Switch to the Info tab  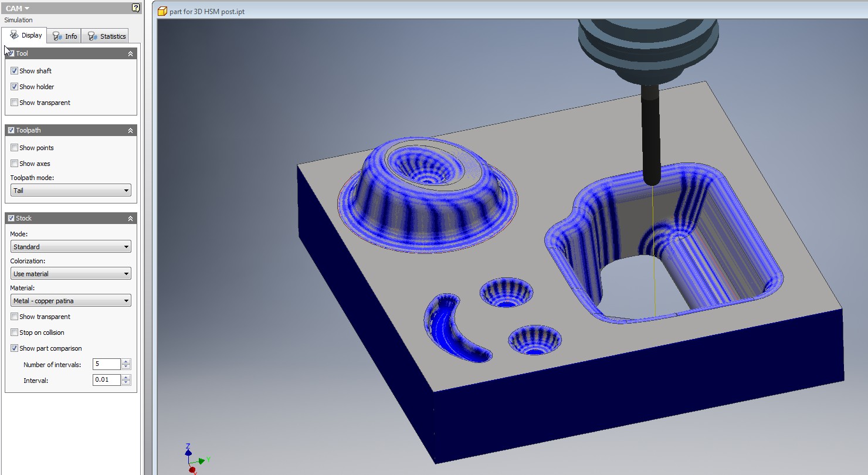coord(65,36)
